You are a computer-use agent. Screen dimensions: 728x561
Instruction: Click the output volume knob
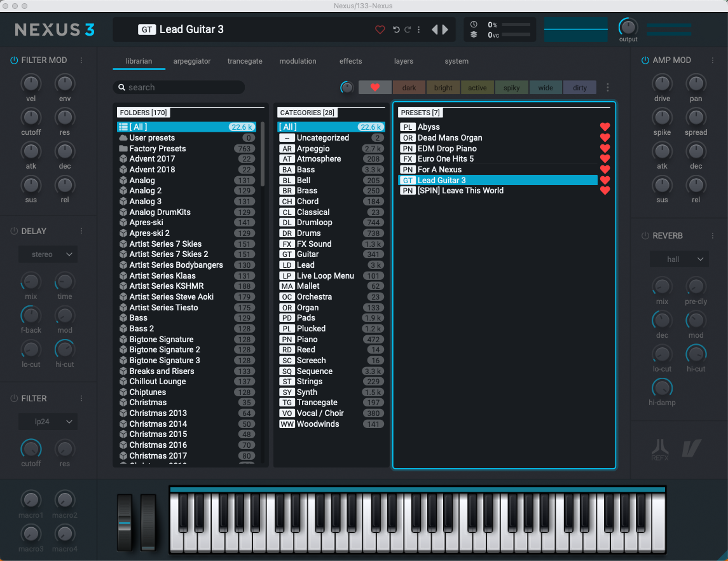pyautogui.click(x=628, y=27)
